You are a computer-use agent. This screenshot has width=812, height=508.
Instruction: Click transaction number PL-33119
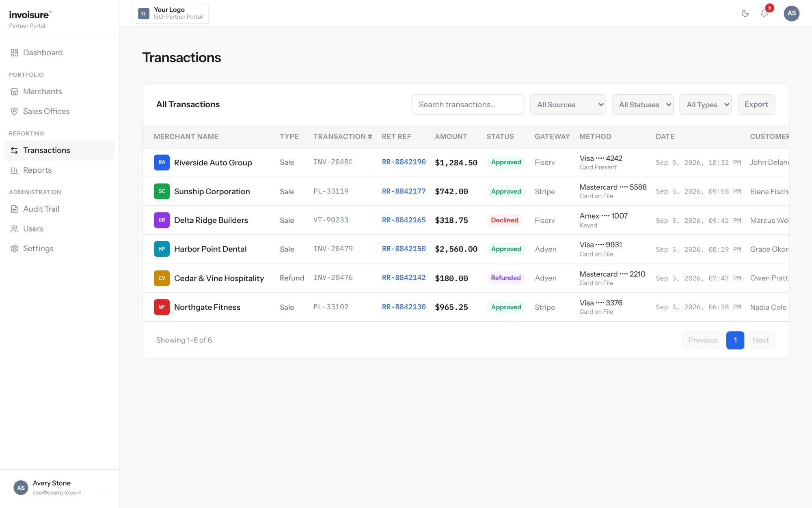point(331,191)
